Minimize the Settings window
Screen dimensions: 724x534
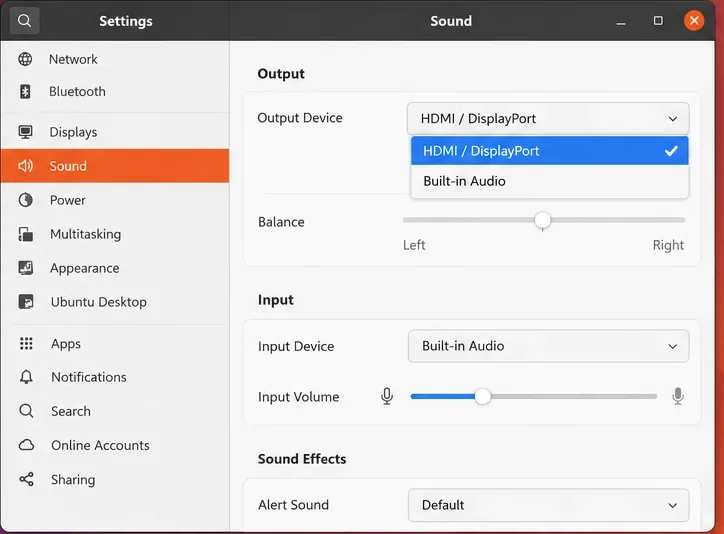coord(621,21)
